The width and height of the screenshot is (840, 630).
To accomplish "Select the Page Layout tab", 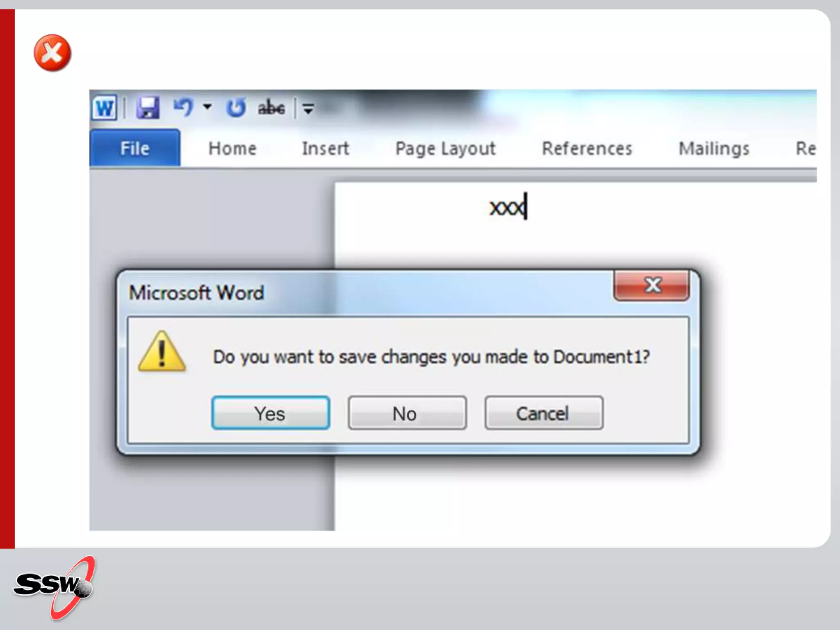I will pos(445,148).
